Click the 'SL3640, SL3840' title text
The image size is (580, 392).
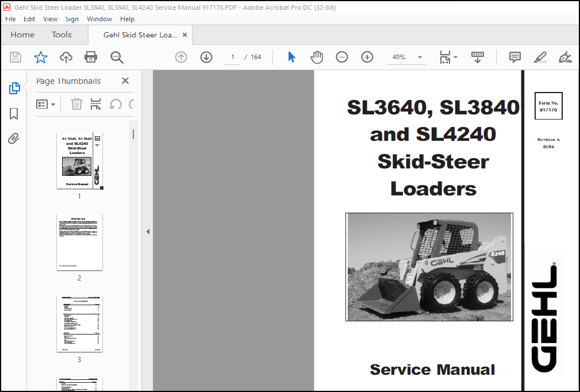433,107
